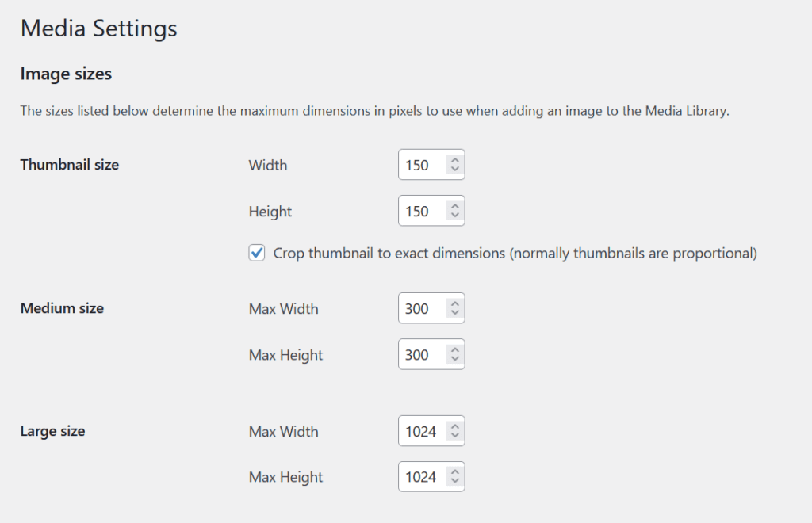The height and width of the screenshot is (523, 812).
Task: Increase the Thumbnail Height using its stepper up arrow
Action: (455, 205)
